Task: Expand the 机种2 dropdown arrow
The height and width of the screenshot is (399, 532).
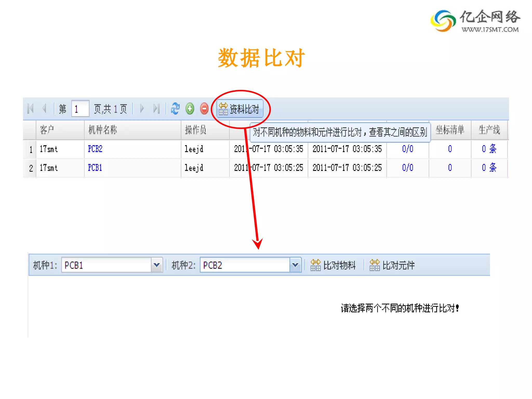Action: pos(295,265)
